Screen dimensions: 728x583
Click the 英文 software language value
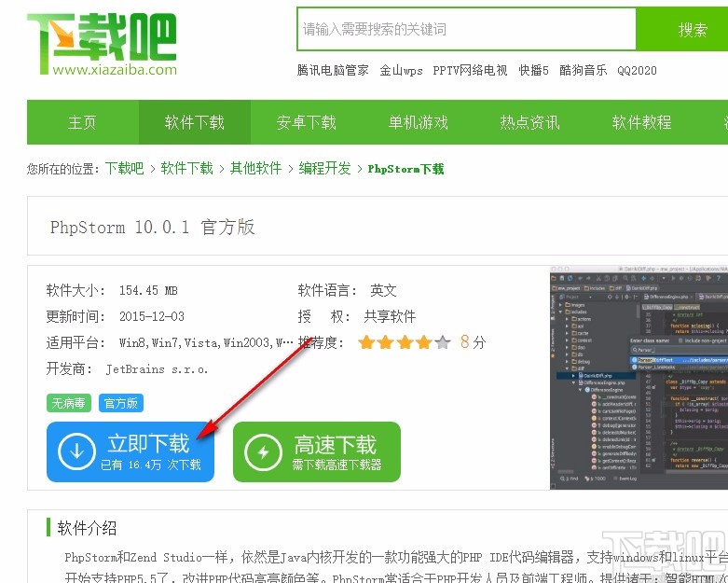383,290
